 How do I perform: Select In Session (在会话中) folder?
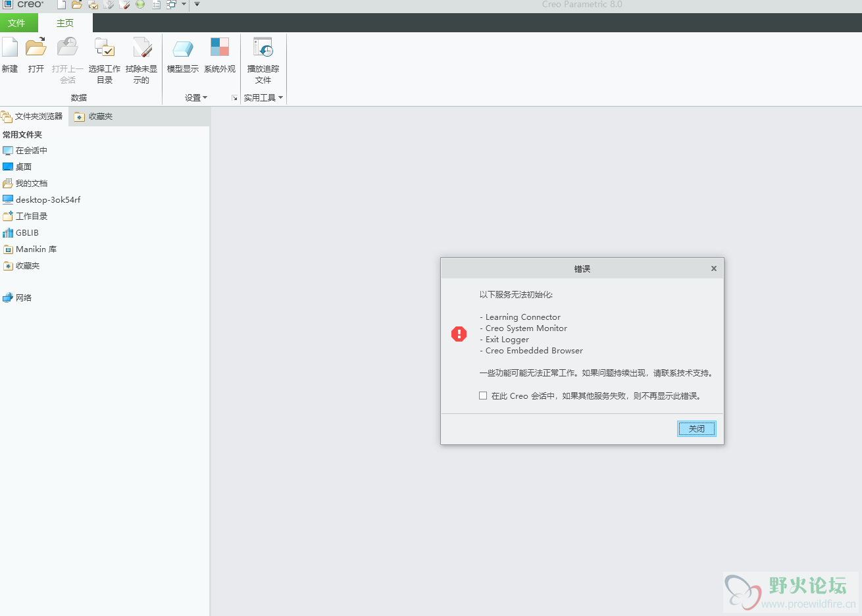pyautogui.click(x=25, y=150)
